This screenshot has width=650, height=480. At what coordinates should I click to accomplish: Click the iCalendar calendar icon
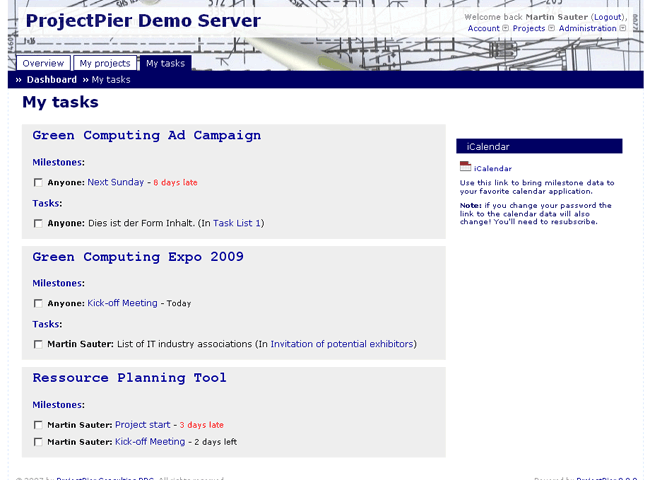[465, 167]
